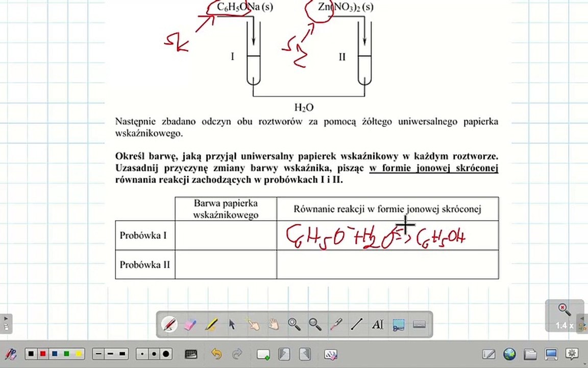This screenshot has width=588, height=368.
Task: Show the desktop with monitor icon
Action: pyautogui.click(x=551, y=354)
